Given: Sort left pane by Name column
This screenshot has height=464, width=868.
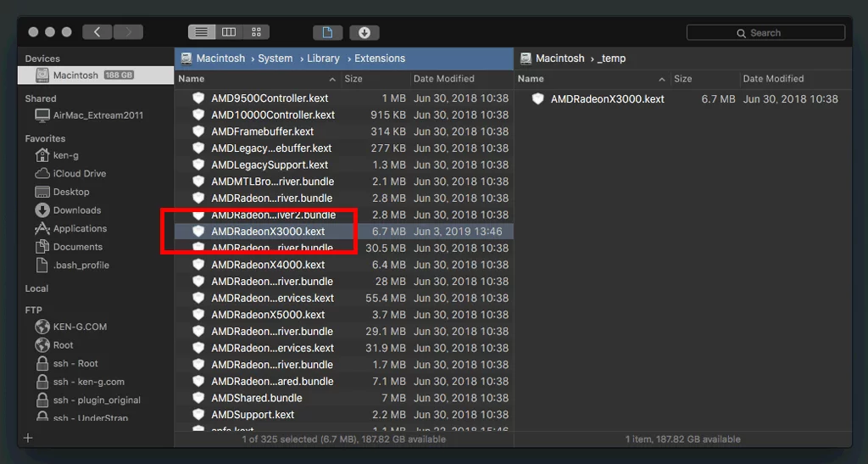Looking at the screenshot, I should pyautogui.click(x=257, y=79).
